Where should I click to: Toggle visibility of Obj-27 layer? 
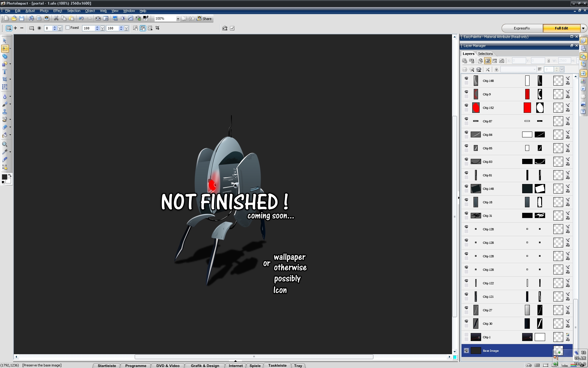(x=466, y=308)
